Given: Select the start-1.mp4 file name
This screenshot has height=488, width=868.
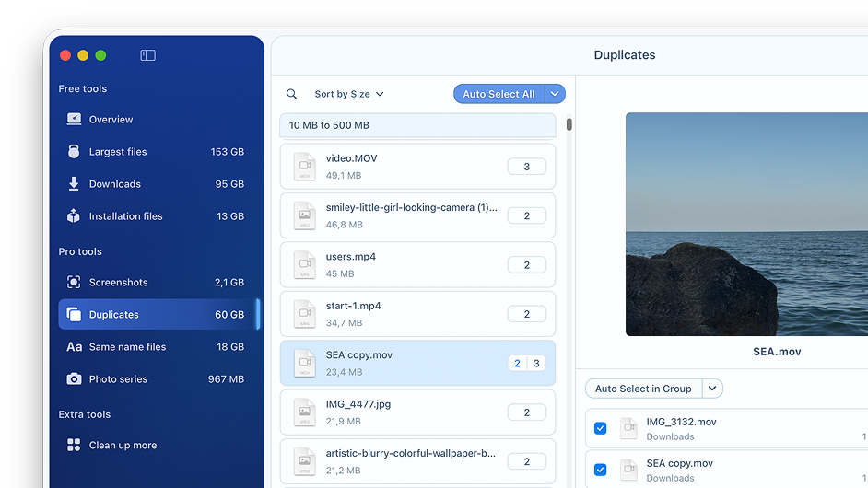Looking at the screenshot, I should (x=353, y=306).
